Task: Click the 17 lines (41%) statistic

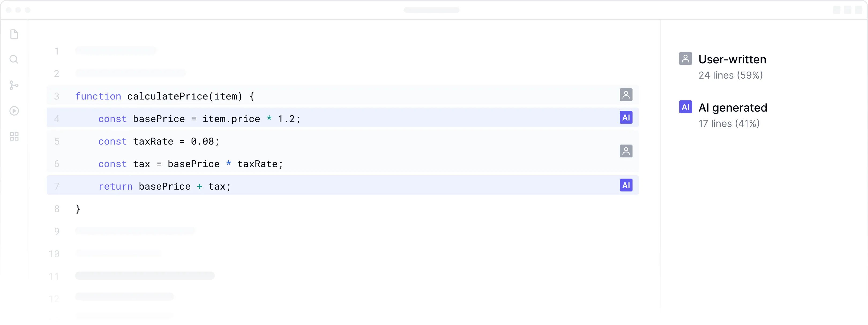Action: [729, 124]
